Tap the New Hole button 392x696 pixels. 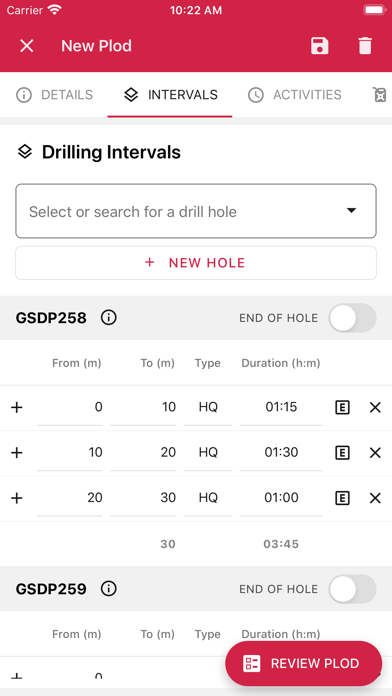click(x=196, y=263)
